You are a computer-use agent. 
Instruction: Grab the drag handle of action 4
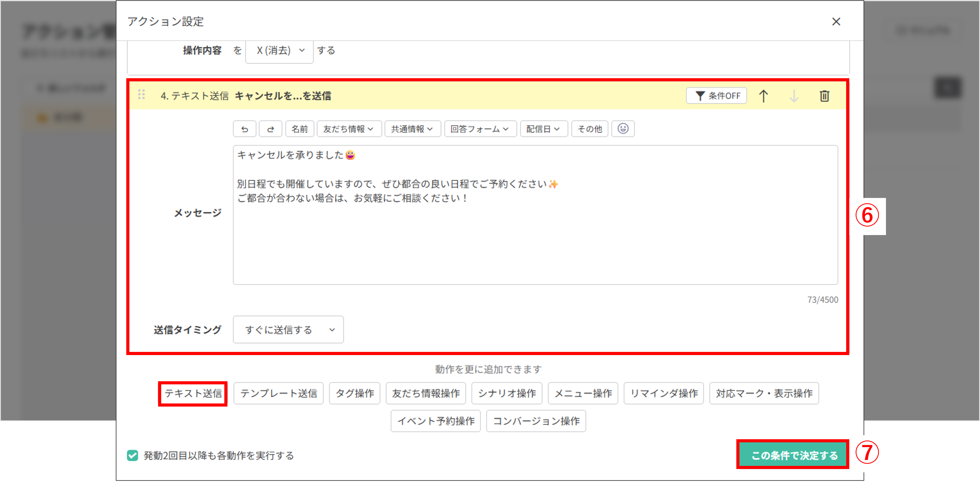pos(142,95)
